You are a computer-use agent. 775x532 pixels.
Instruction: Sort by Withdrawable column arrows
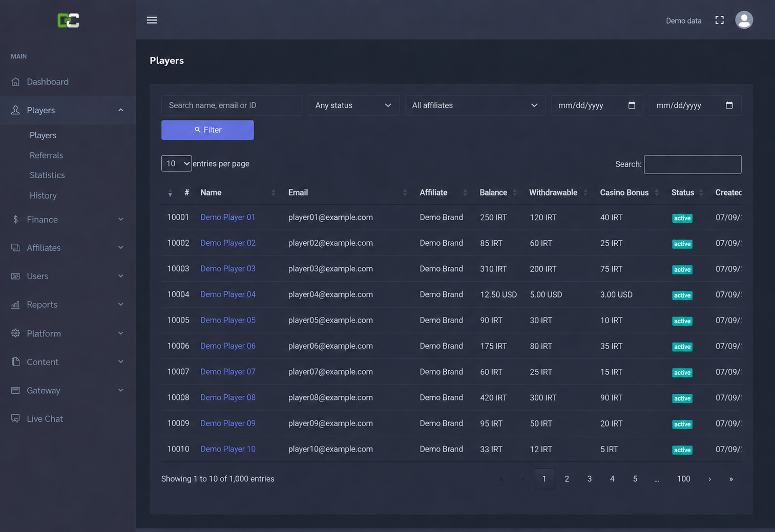pyautogui.click(x=585, y=193)
